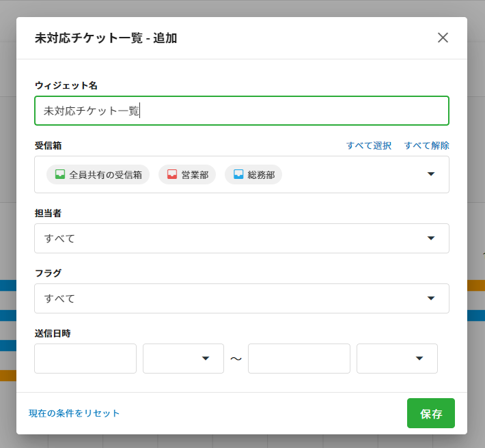This screenshot has height=448, width=485.
Task: Select the 営業部 inbox chip label
Action: pyautogui.click(x=195, y=175)
